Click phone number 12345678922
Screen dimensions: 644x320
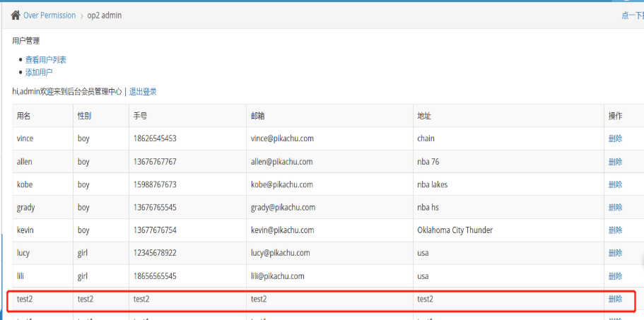pyautogui.click(x=155, y=253)
